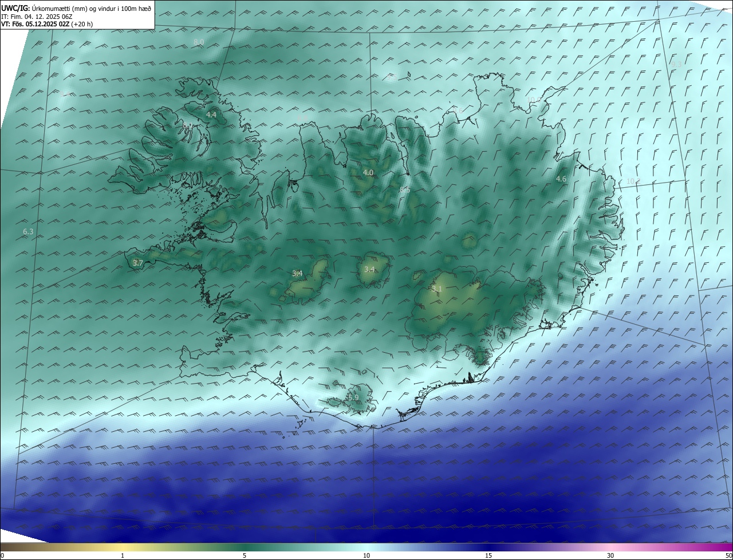Click the 9.3 value label on the map

coord(677,64)
